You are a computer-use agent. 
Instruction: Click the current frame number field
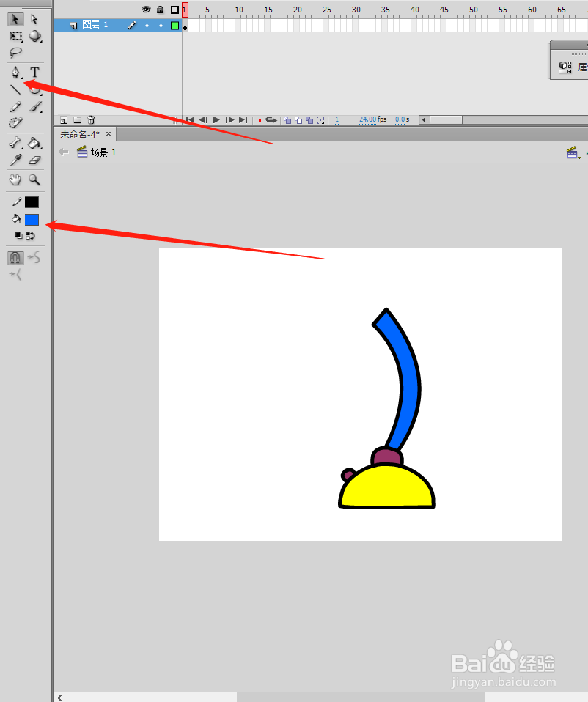(337, 119)
